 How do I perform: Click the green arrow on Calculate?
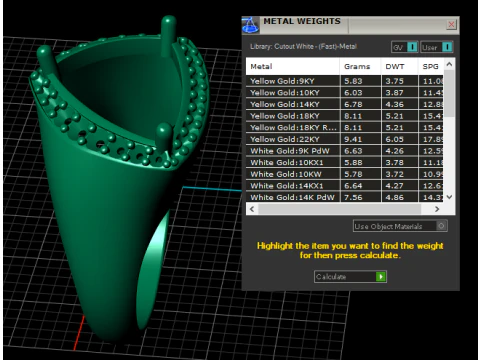pos(380,277)
